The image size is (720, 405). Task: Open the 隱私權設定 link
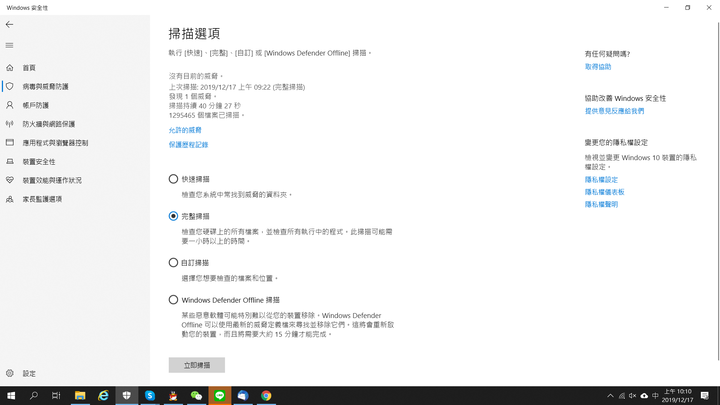coord(601,180)
